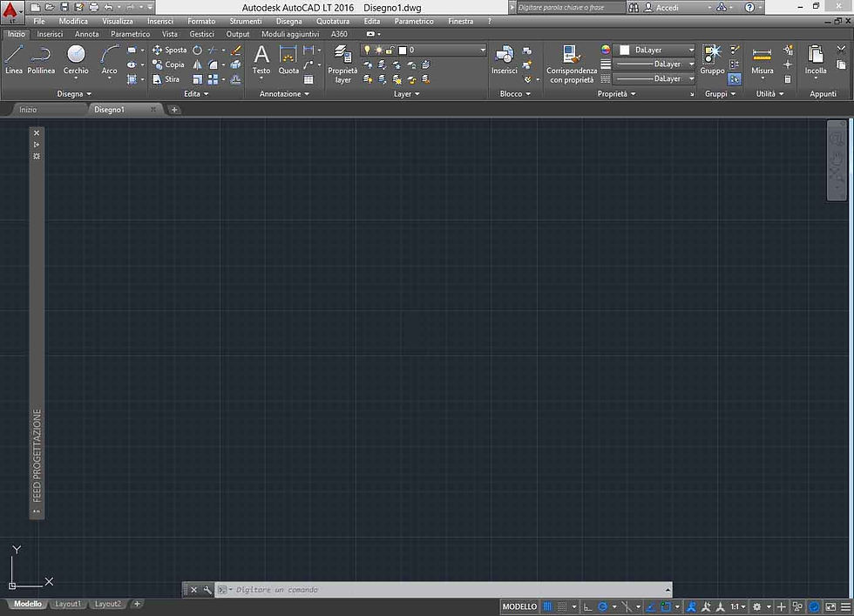Switch to the Layout1 tab
This screenshot has width=854, height=616.
click(68, 604)
